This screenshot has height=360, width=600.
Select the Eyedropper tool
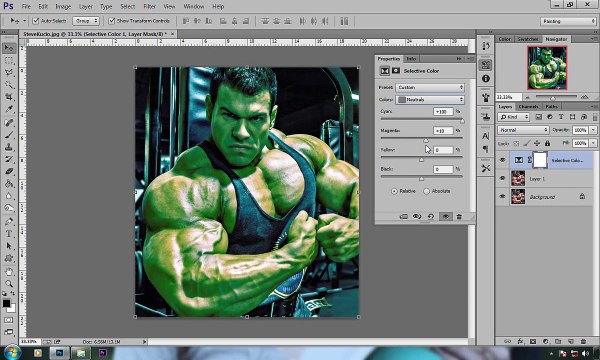[x=9, y=109]
